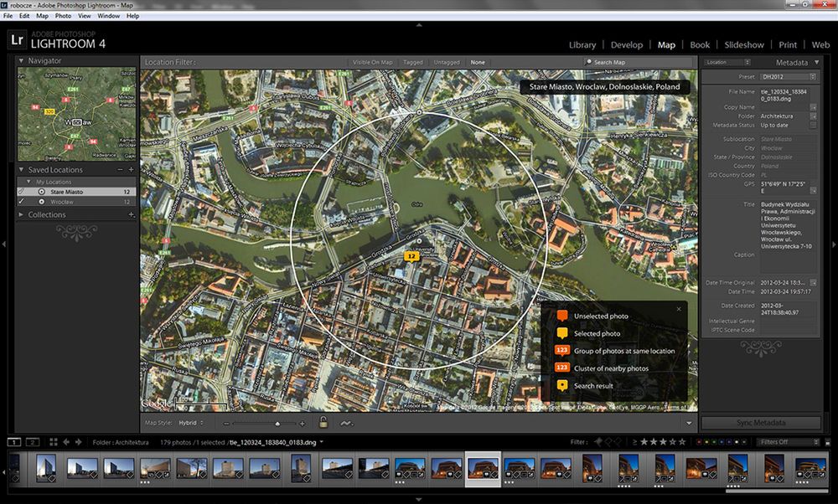Collapse the My Locations folder
Screen dimensions: 838x504
pos(28,182)
